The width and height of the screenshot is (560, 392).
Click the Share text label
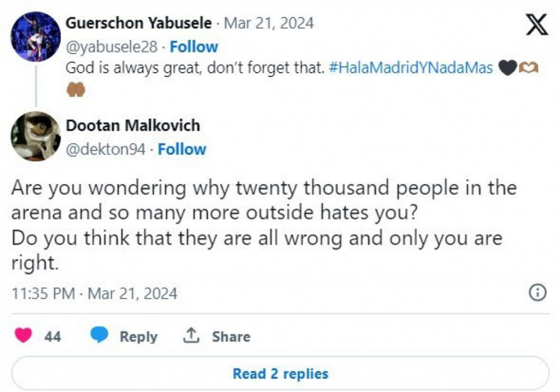[x=231, y=337]
